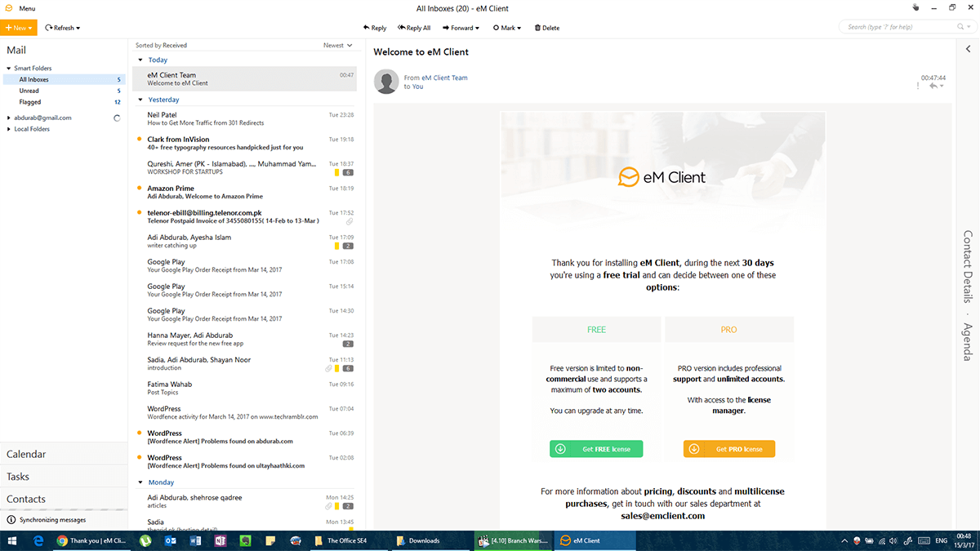Change sort order via Newest dropdown

(x=338, y=46)
